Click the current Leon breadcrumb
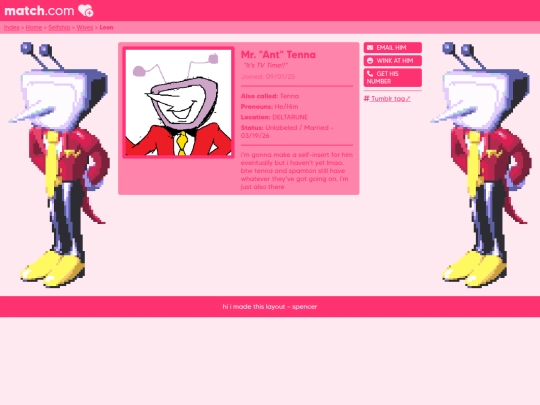The width and height of the screenshot is (540, 405). pyautogui.click(x=106, y=28)
